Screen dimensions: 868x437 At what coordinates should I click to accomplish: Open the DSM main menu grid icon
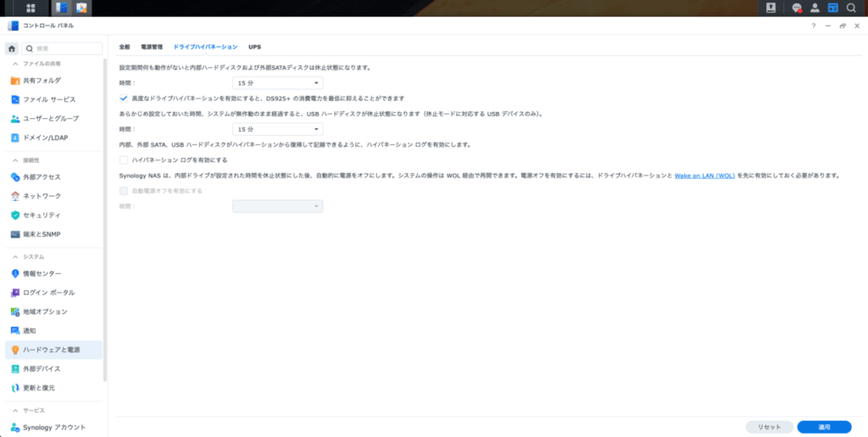click(x=31, y=8)
